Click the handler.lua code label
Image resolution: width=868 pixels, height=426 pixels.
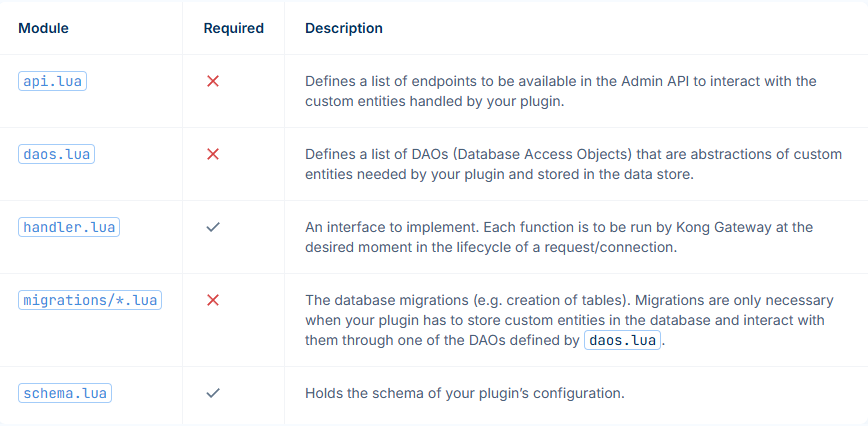tap(69, 227)
